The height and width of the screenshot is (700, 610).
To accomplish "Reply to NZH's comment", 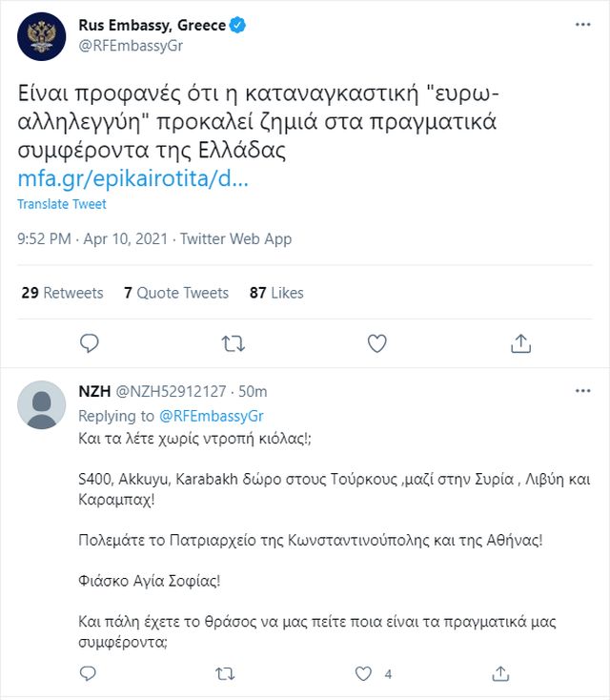I will pyautogui.click(x=88, y=673).
